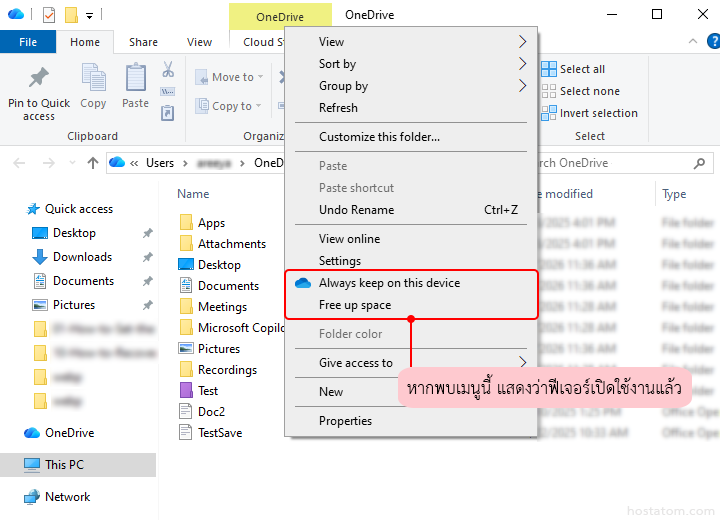This screenshot has height=520, width=720.
Task: Switch to the View ribbon tab
Action: (199, 42)
